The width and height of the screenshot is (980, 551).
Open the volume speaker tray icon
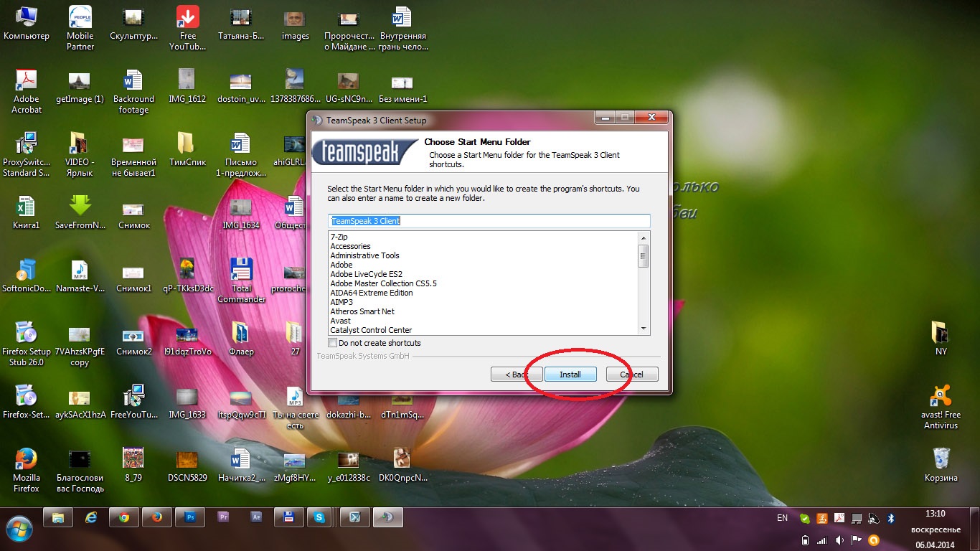(839, 540)
